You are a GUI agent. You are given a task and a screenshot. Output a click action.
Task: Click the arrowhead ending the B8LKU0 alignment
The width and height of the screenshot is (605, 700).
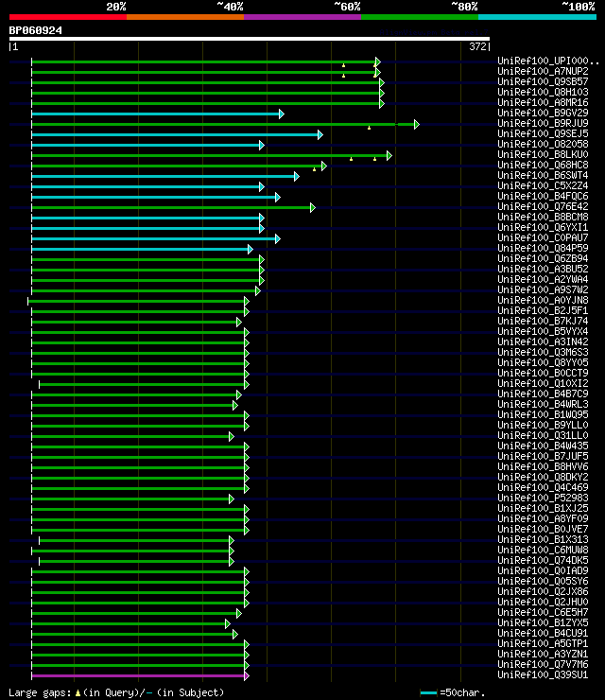389,156
